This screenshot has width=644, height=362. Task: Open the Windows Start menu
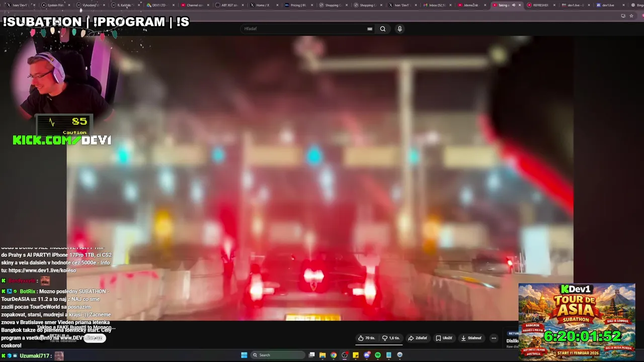click(x=244, y=355)
